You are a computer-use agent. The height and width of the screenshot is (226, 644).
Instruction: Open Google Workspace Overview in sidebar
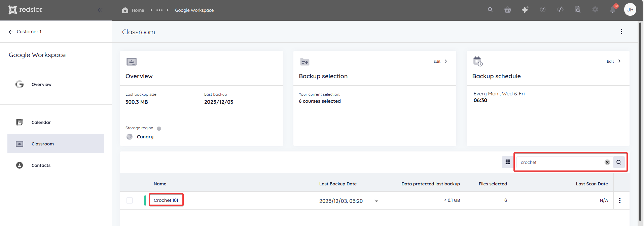tap(41, 84)
